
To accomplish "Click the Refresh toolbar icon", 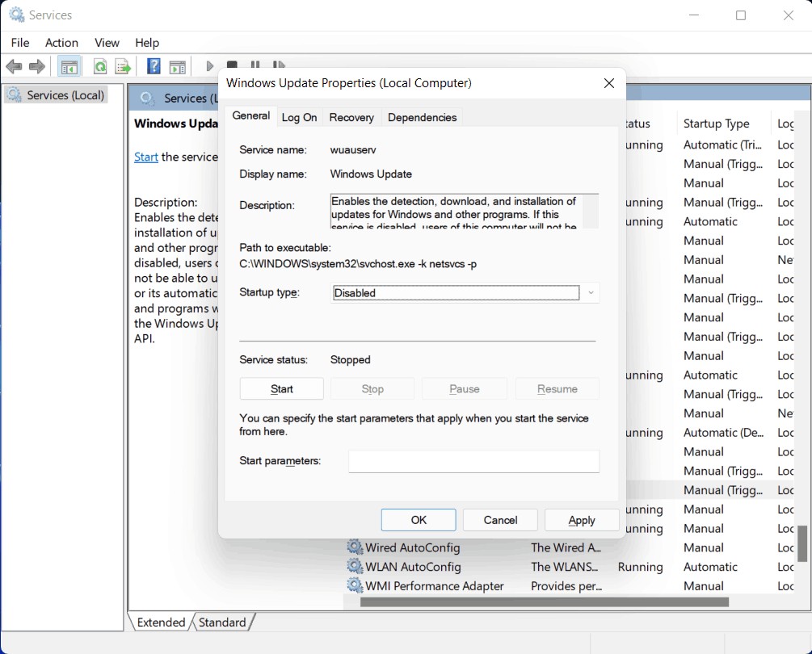I will pyautogui.click(x=100, y=66).
